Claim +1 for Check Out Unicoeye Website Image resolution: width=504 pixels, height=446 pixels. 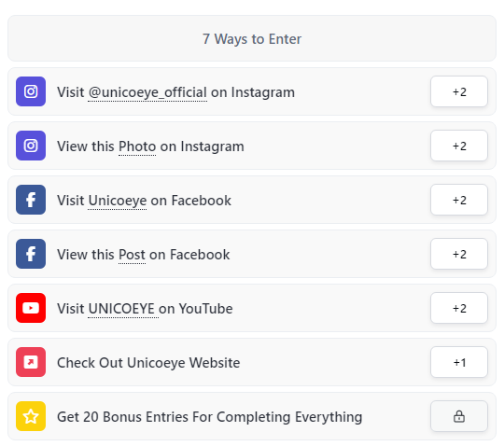click(459, 362)
